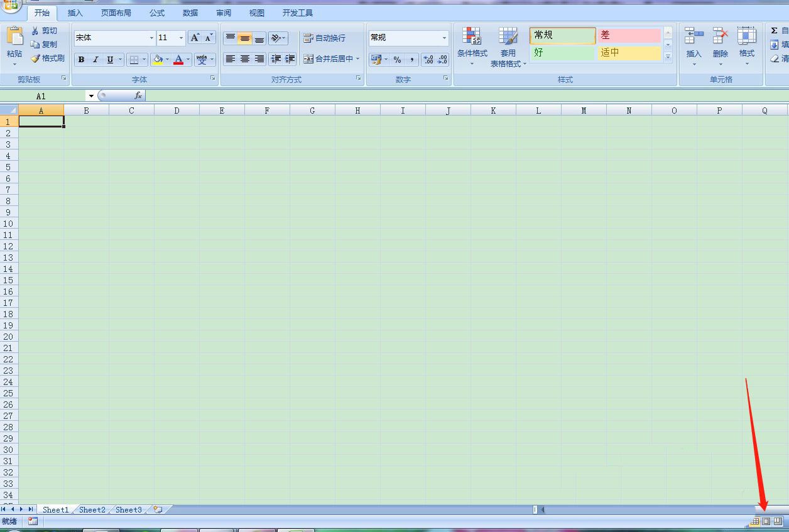Click the Merge and Center icon
The width and height of the screenshot is (789, 532).
308,59
